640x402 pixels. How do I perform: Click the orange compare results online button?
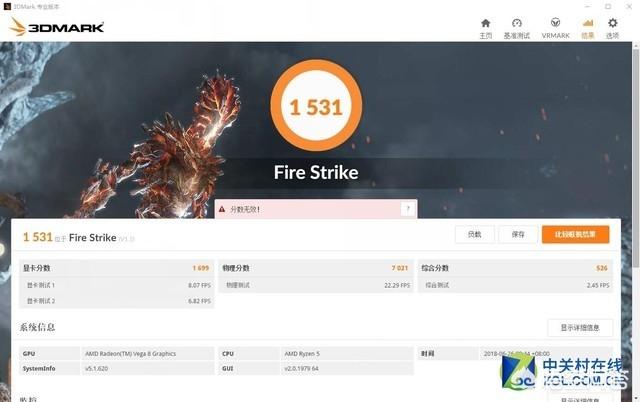(576, 234)
